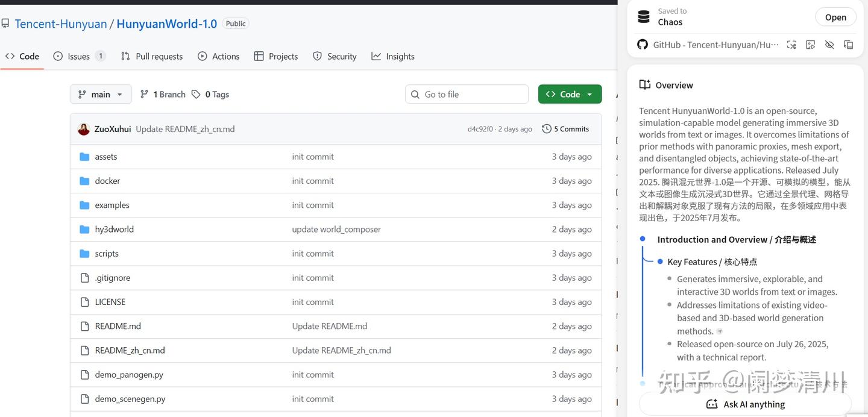Click the Ask AI anything bar

click(x=745, y=404)
